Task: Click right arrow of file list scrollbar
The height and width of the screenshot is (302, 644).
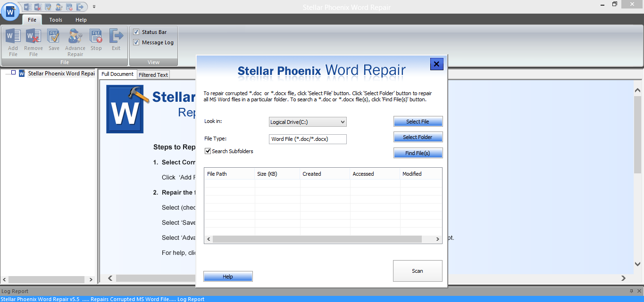Action: pos(438,239)
